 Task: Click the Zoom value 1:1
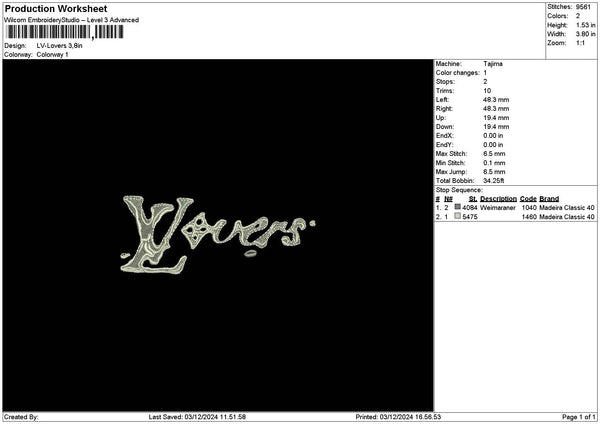(x=580, y=43)
